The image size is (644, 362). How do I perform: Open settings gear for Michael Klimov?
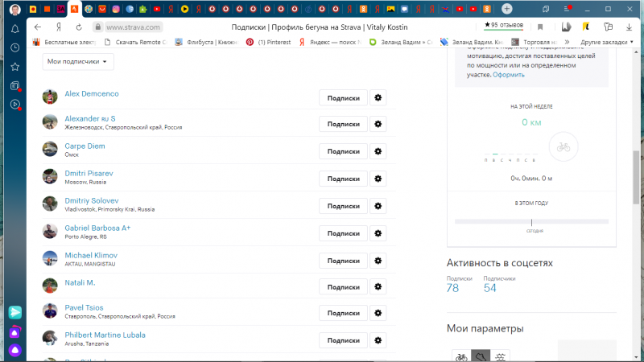click(378, 261)
